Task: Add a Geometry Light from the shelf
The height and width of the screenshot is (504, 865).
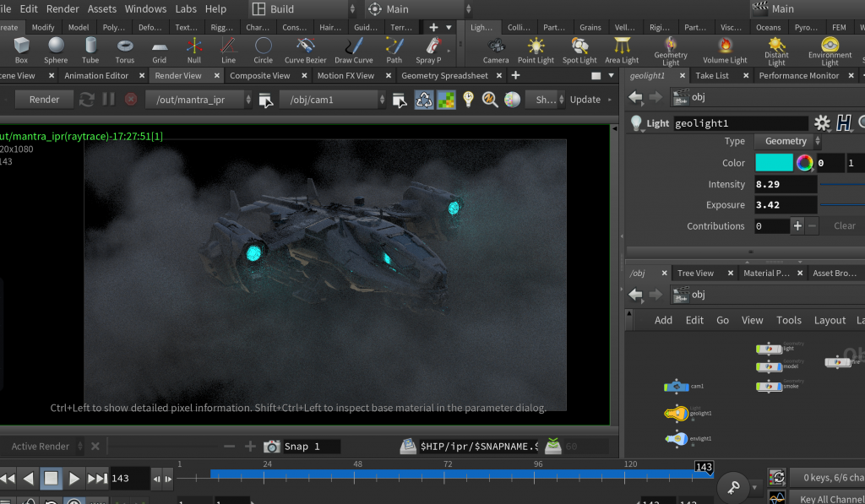Action: 671,51
